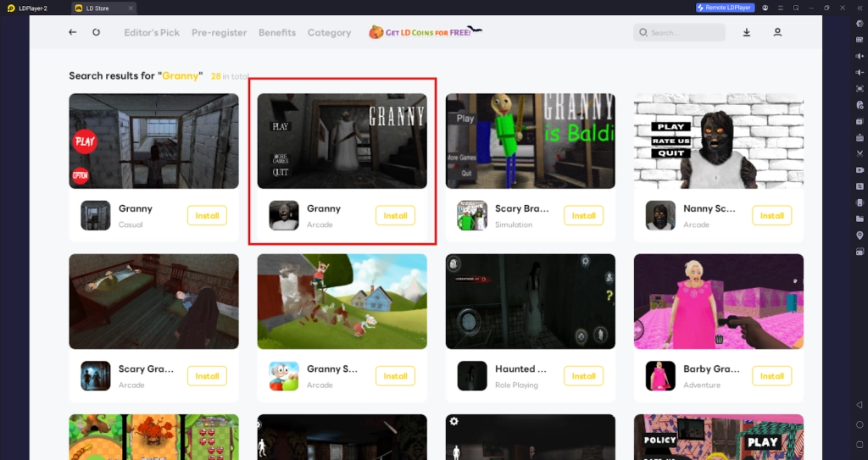Click the "28 in total" results count
This screenshot has width=868, height=460.
[230, 76]
